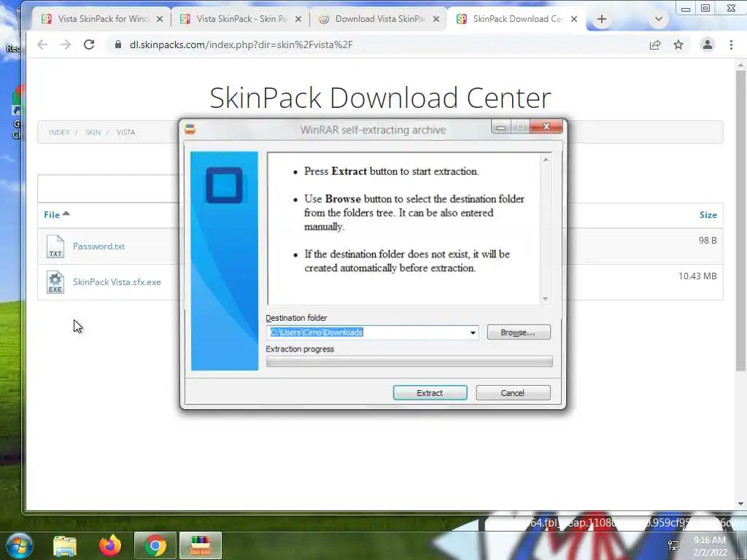Close the WinRAR self-extracting dialog

546,126
